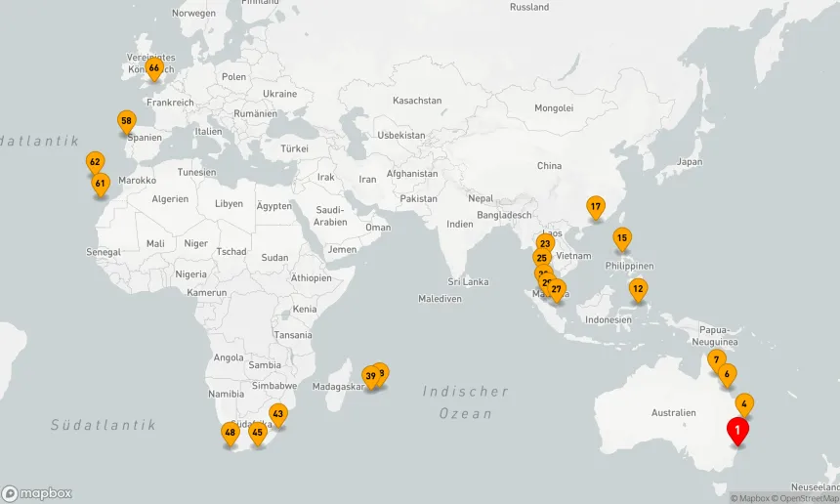
Task: Click the Saudi-Arabien label
Action: click(330, 216)
